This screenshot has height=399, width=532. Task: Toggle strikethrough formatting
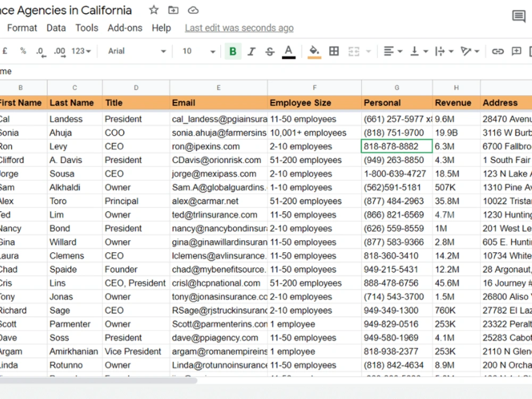(x=270, y=51)
